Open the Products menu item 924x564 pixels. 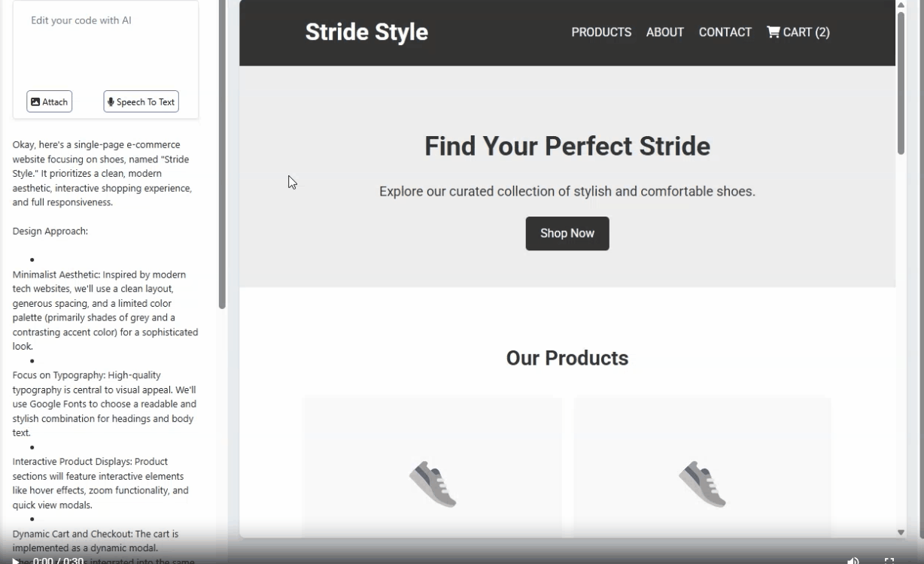coord(601,32)
